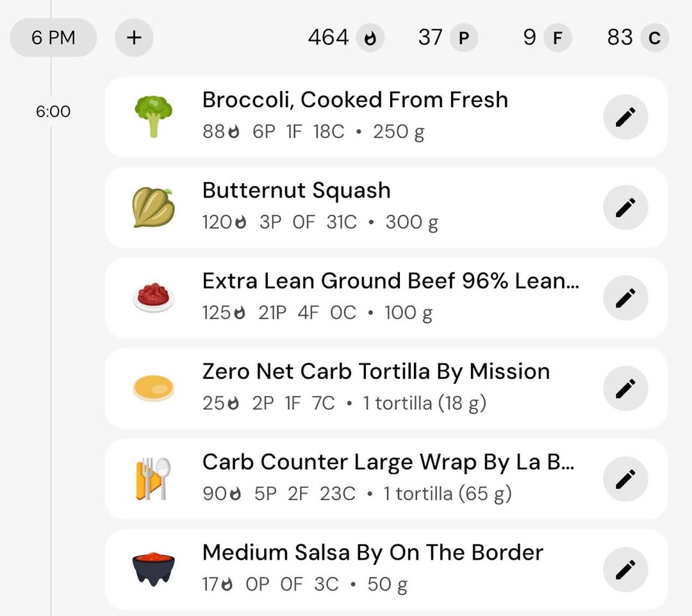Select the salsa bowl thumbnail
692x616 pixels.
(154, 569)
